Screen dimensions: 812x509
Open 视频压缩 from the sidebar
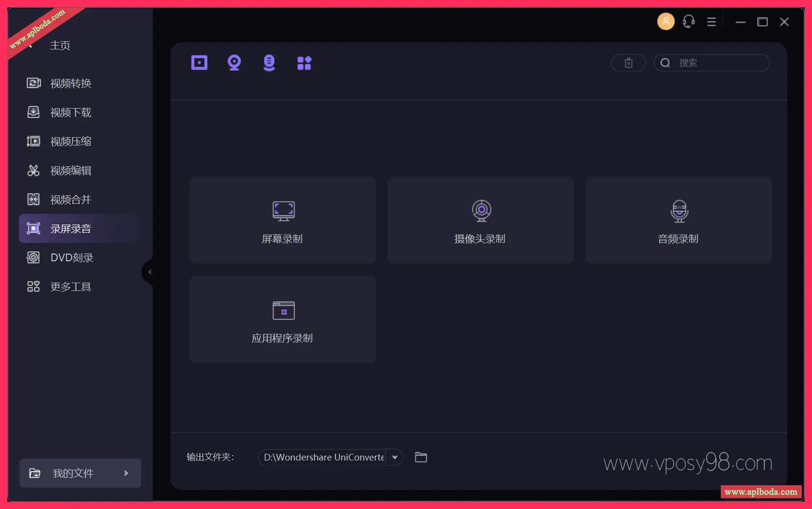[x=71, y=142]
